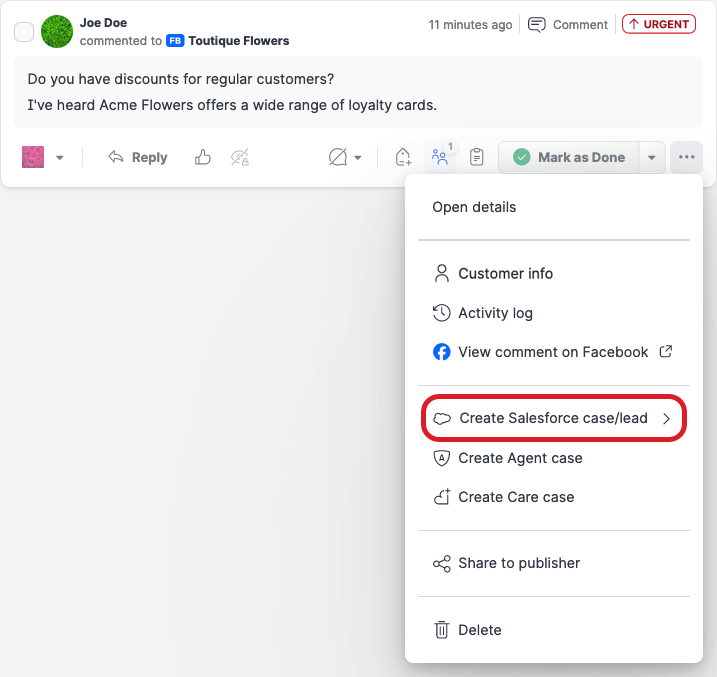
Task: Open View comment on Facebook link
Action: coord(553,352)
